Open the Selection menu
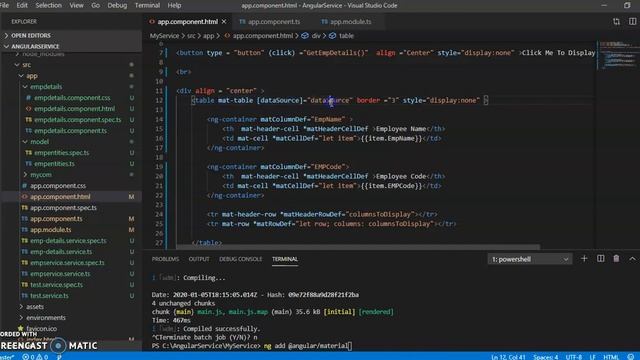The height and width of the screenshot is (360, 640). click(49, 5)
